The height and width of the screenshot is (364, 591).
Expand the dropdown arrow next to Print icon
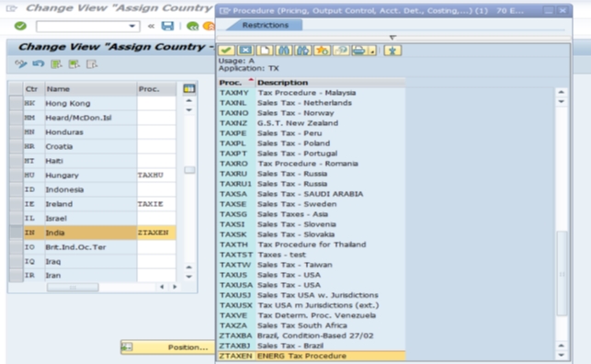click(372, 51)
